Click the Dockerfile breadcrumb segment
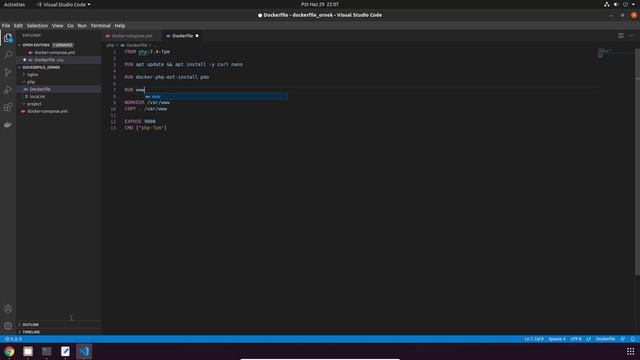 137,45
